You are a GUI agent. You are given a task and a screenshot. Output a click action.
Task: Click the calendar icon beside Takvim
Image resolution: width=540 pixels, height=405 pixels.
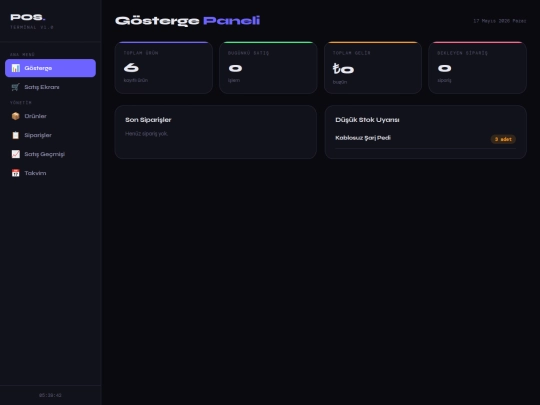(15, 173)
